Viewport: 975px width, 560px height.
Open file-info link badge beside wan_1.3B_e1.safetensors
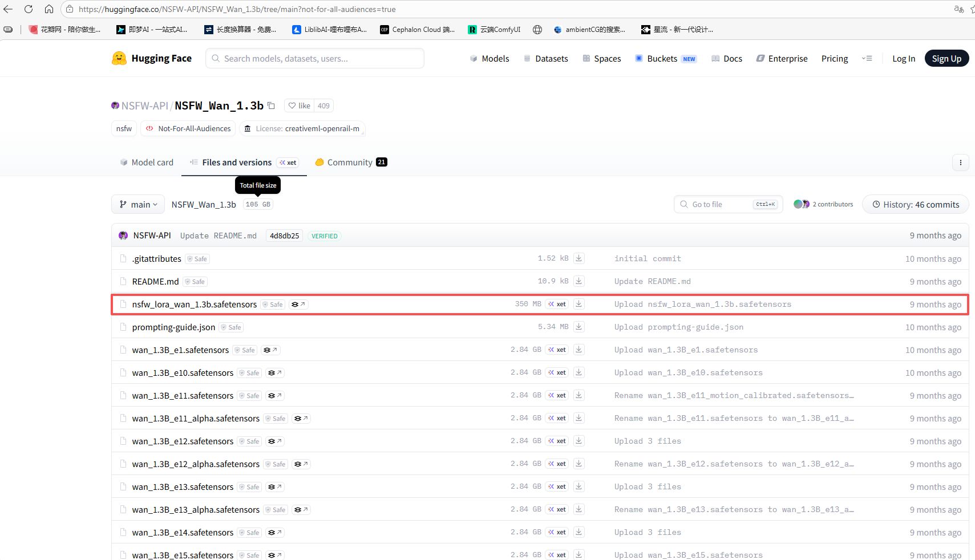click(270, 350)
